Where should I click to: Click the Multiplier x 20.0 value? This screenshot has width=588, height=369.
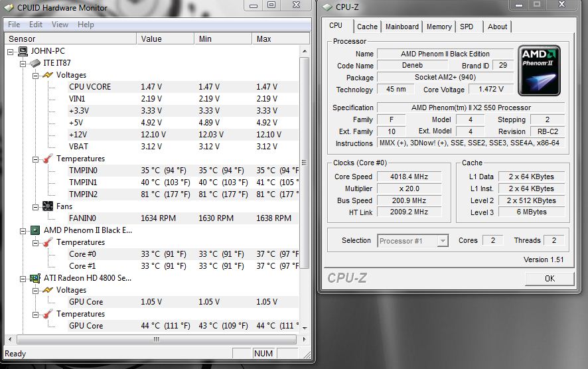409,188
